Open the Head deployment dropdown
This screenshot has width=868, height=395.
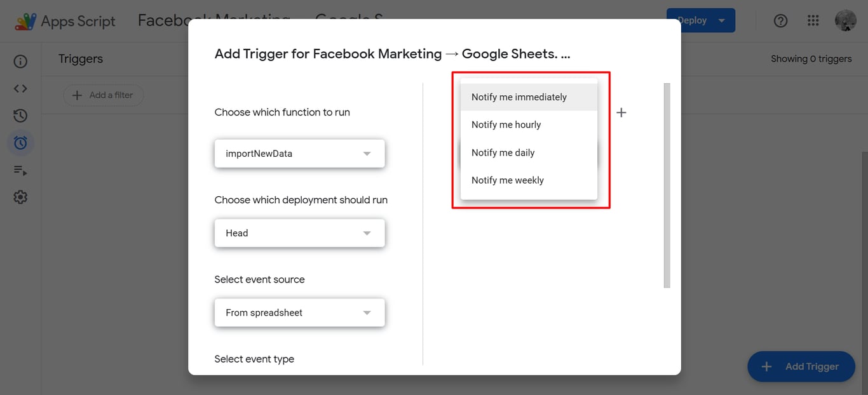[300, 233]
